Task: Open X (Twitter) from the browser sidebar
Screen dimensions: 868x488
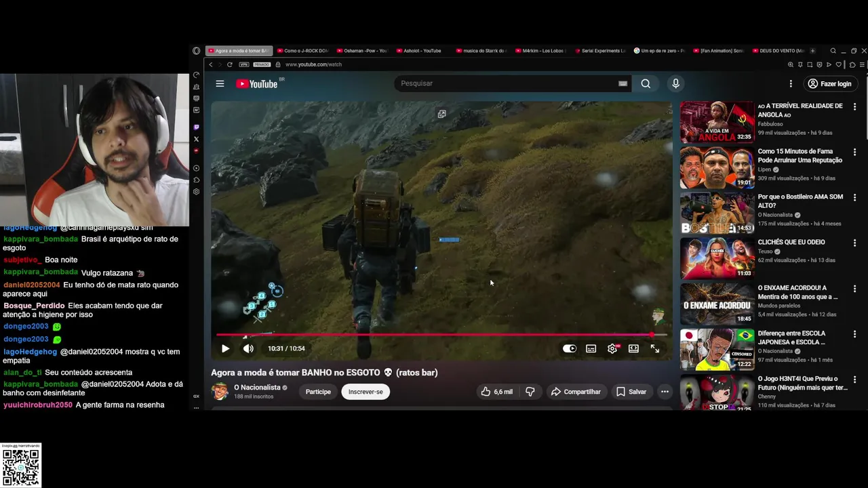Action: pos(197,139)
